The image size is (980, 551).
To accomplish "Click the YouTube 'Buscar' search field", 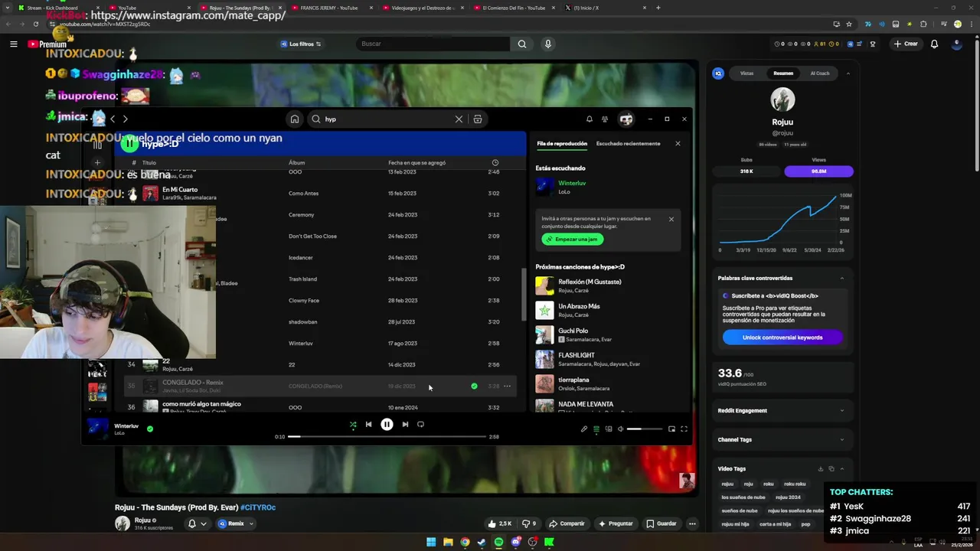I will click(433, 44).
